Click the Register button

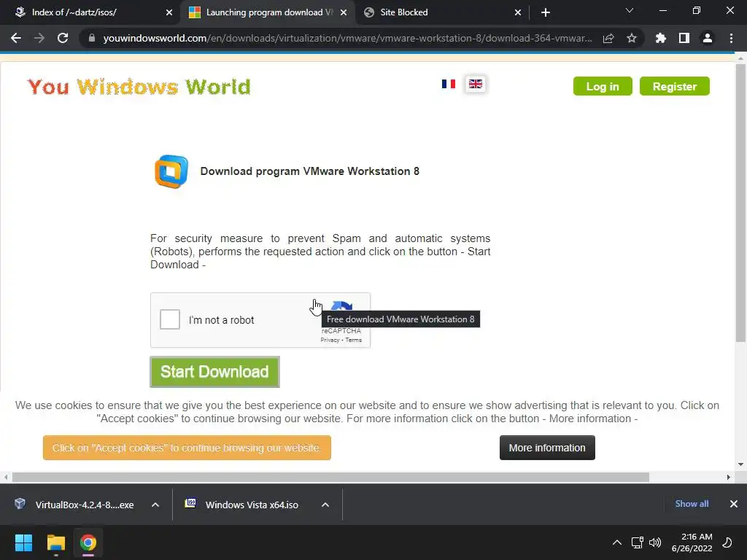coord(675,86)
